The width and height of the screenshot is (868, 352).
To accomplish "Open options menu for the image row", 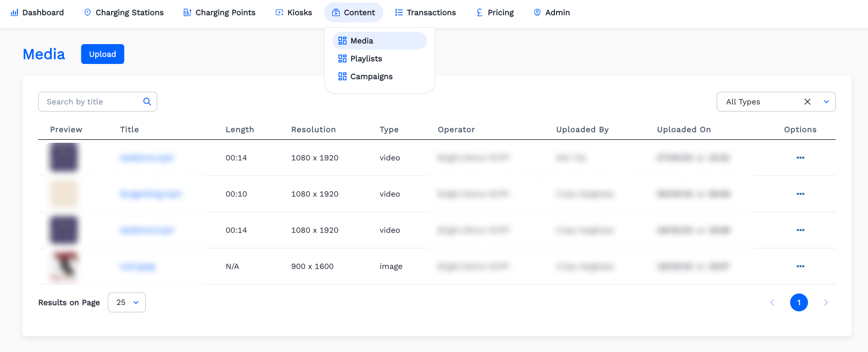I will click(800, 266).
